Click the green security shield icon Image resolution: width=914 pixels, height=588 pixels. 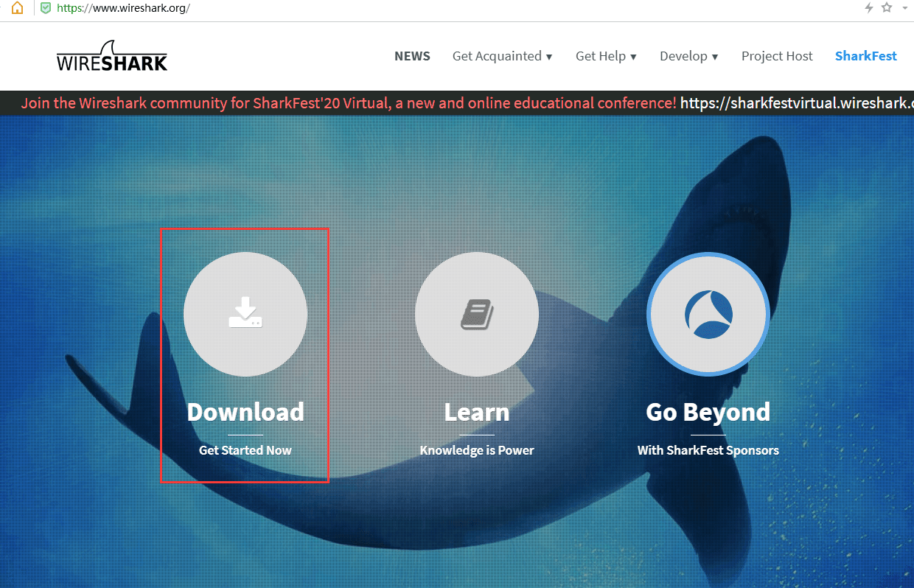tap(46, 9)
